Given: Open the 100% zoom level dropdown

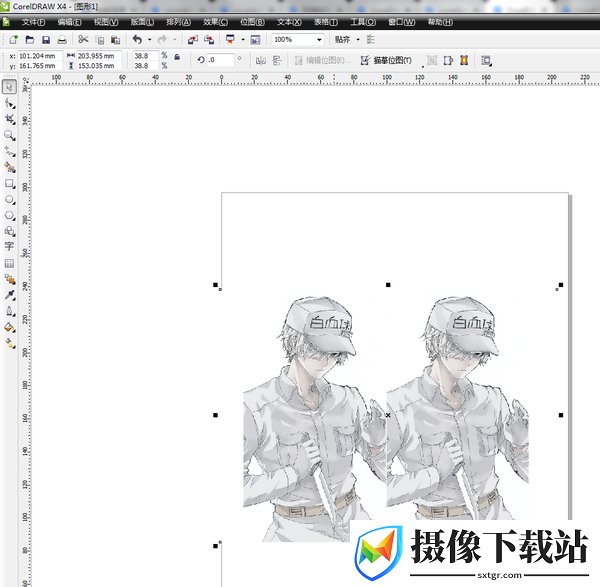Looking at the screenshot, I should coord(319,39).
